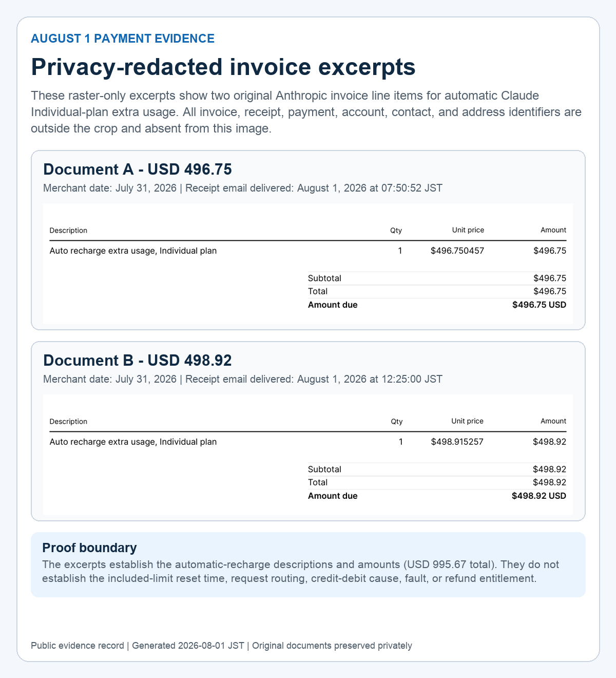The image size is (616, 678).
Task: Click Document B's Auto recharge line item
Action: tap(133, 442)
